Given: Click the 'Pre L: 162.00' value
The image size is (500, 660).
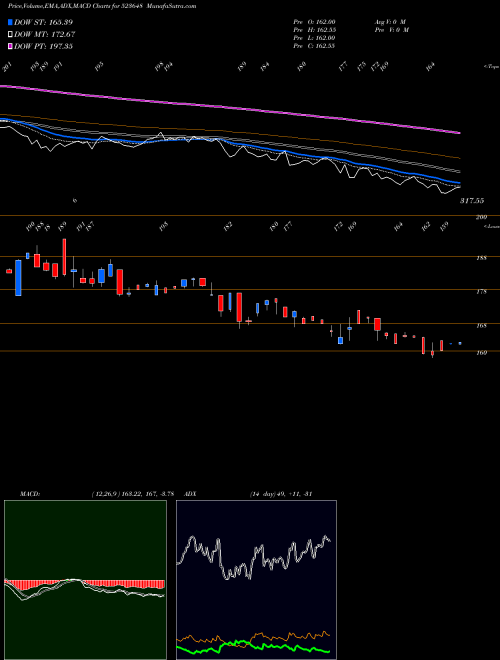Looking at the screenshot, I should [x=314, y=38].
